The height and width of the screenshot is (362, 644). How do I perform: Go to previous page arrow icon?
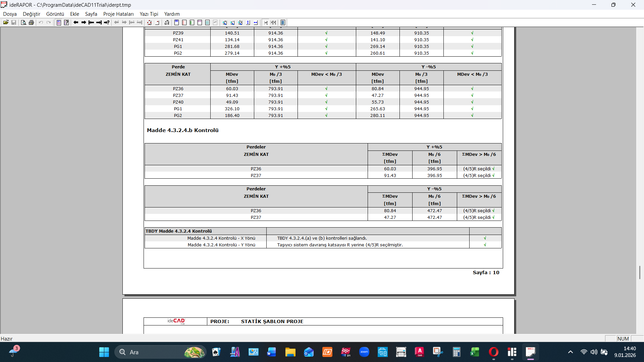(x=76, y=22)
